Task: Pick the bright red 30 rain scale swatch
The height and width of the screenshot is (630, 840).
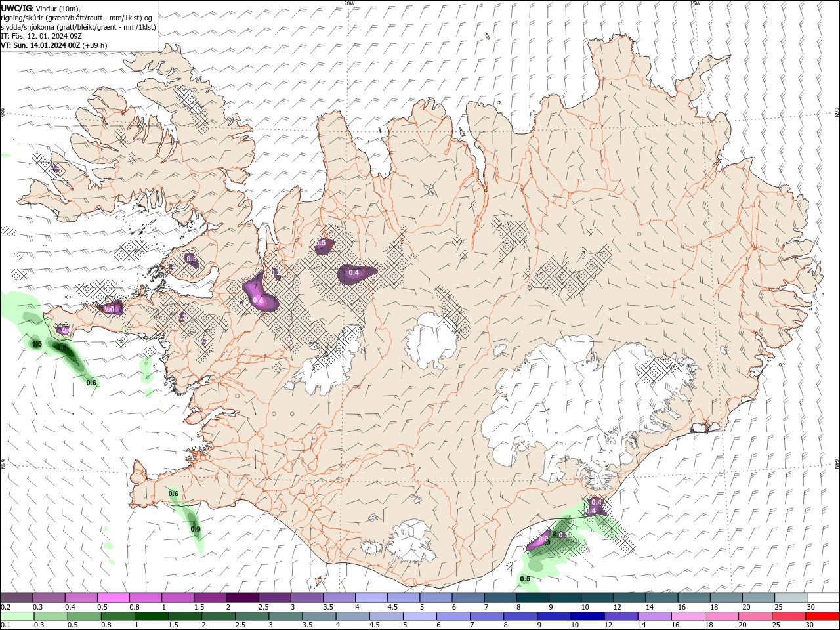Action: [823, 616]
